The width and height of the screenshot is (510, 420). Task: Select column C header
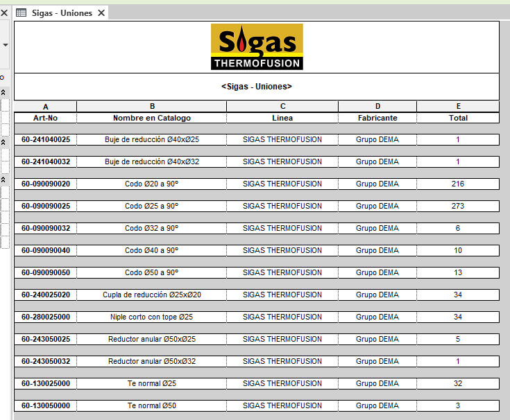pos(282,107)
